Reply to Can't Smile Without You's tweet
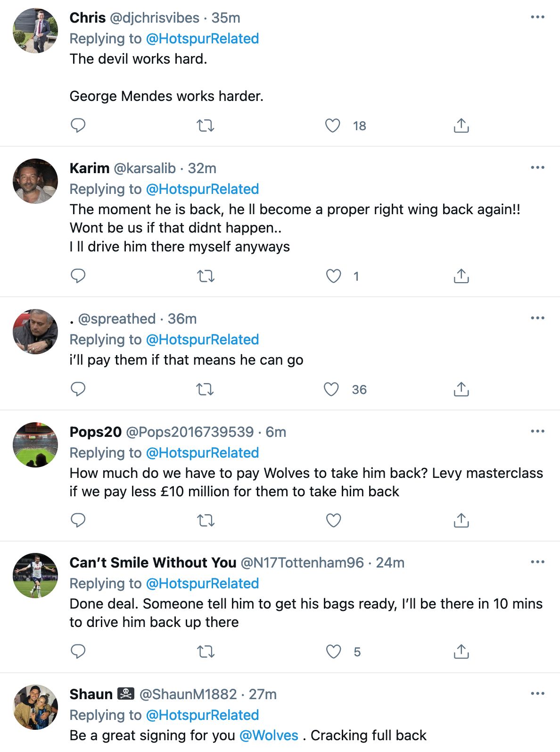Viewport: 560px width, 752px height. click(x=78, y=652)
